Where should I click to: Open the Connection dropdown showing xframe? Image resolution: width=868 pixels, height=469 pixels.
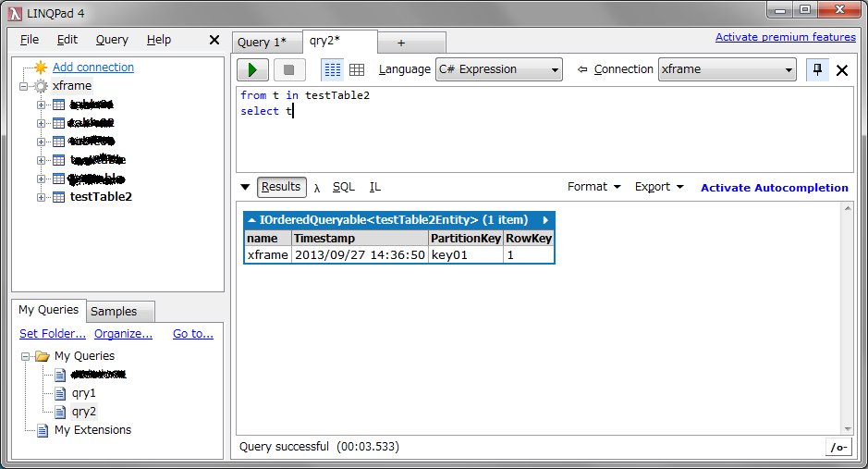coord(727,69)
